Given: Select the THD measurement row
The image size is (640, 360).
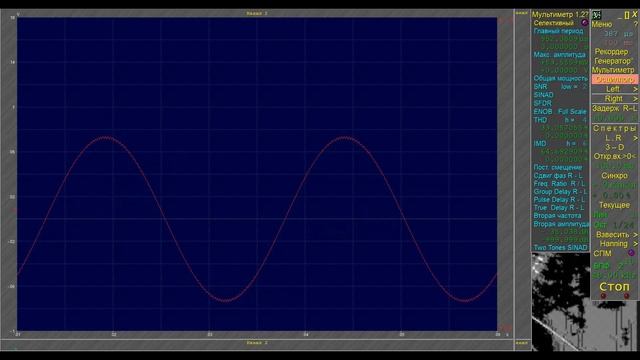Looking at the screenshot, I should pyautogui.click(x=560, y=120).
